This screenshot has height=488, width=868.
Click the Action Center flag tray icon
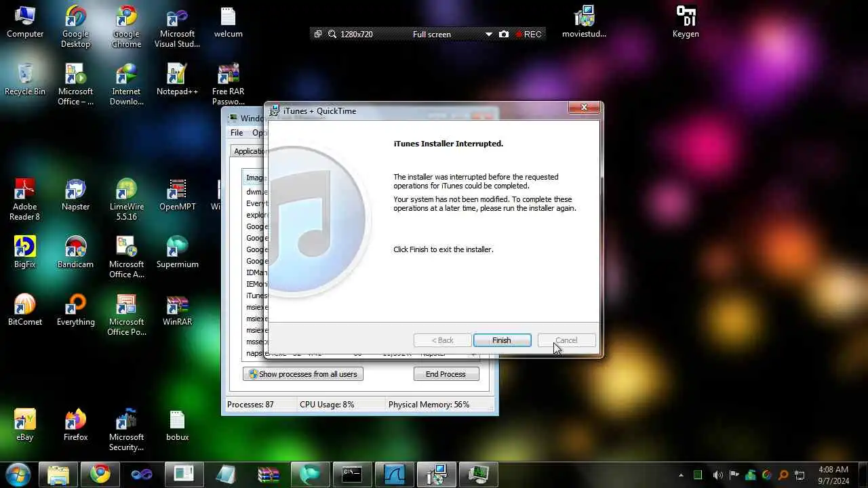(734, 475)
